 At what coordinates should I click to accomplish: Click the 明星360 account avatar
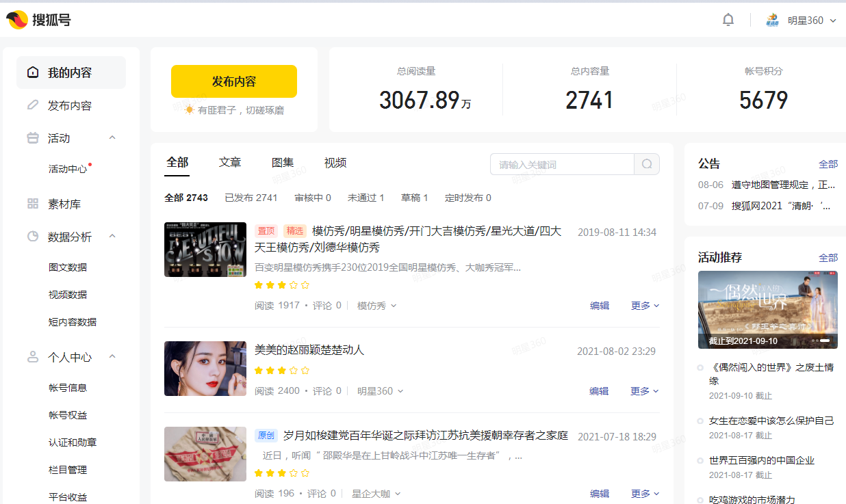773,20
